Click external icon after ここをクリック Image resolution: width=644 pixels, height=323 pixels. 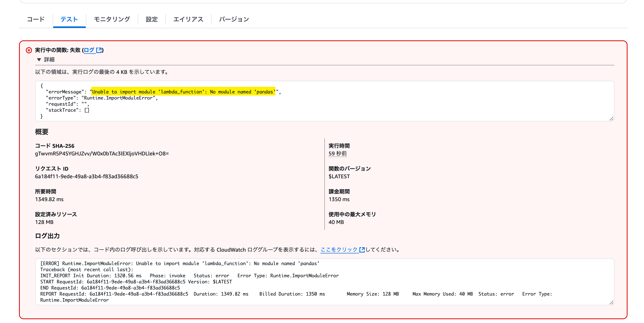point(362,250)
